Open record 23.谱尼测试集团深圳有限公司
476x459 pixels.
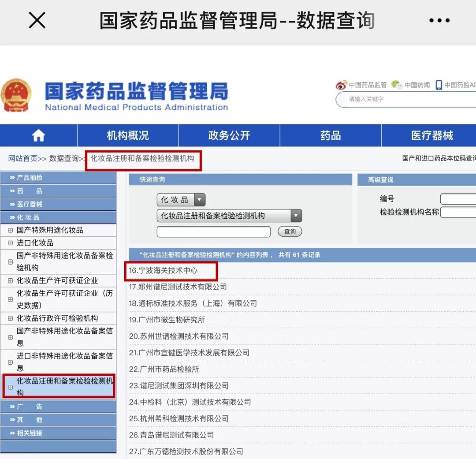click(x=178, y=385)
